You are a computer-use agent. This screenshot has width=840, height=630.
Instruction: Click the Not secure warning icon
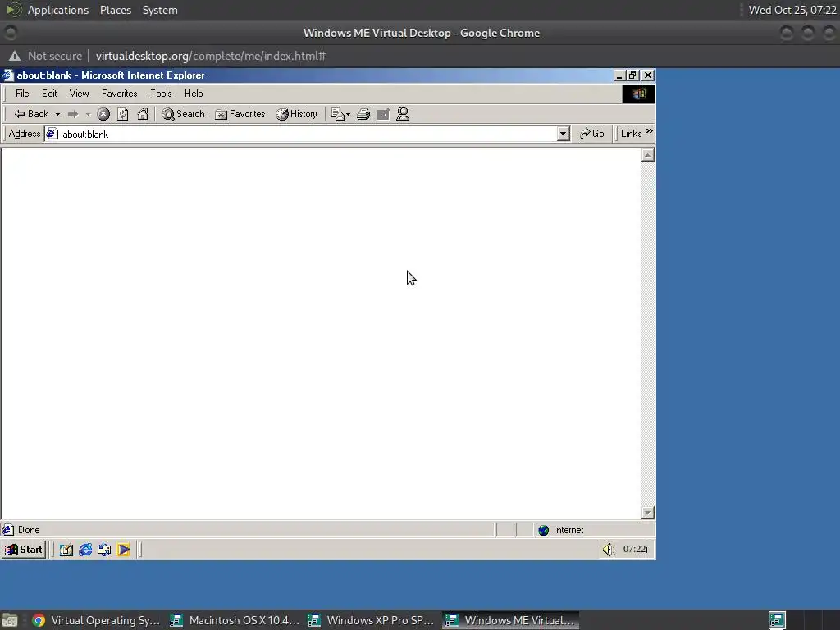pyautogui.click(x=15, y=56)
